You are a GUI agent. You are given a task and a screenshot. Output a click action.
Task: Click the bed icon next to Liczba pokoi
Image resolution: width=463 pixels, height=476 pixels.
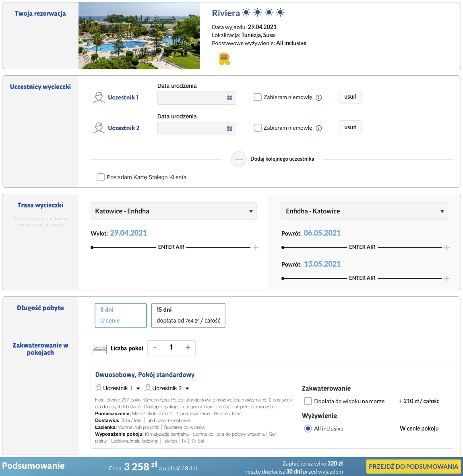pos(99,350)
